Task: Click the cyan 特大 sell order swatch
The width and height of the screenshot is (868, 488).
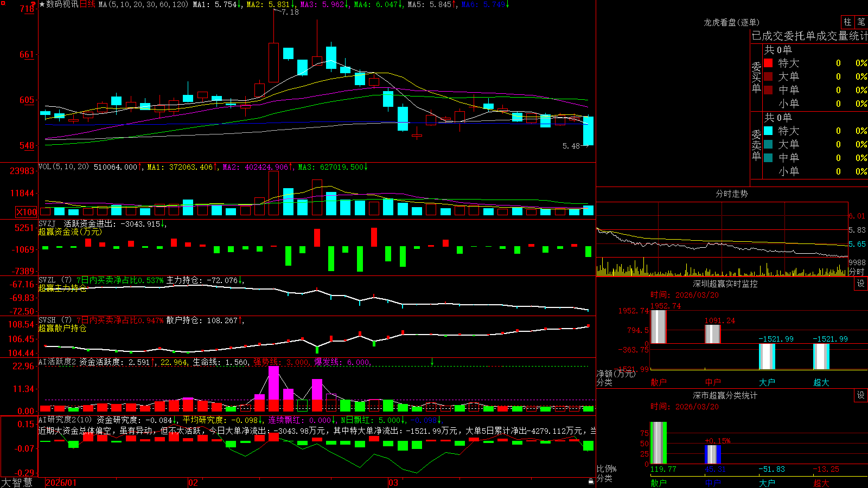Action: pos(768,131)
